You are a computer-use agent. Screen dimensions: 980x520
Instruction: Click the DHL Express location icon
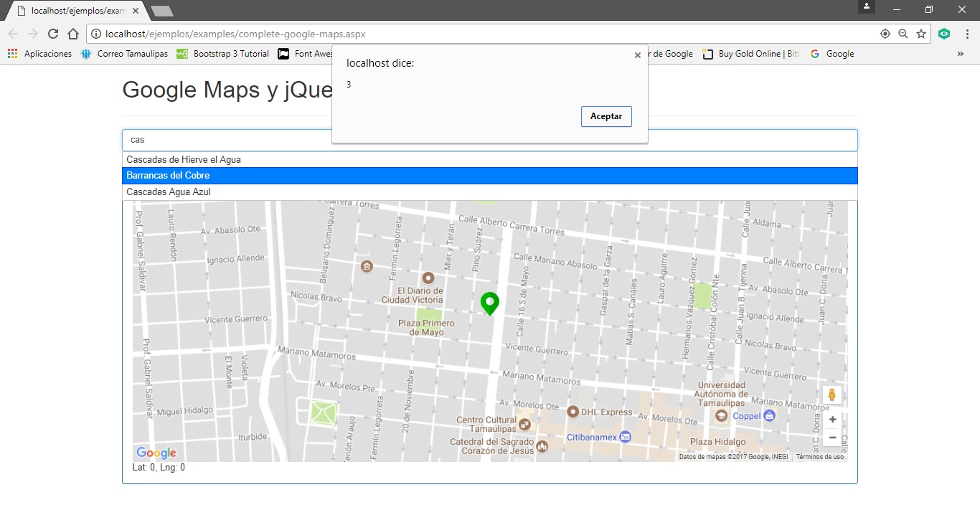pyautogui.click(x=573, y=411)
